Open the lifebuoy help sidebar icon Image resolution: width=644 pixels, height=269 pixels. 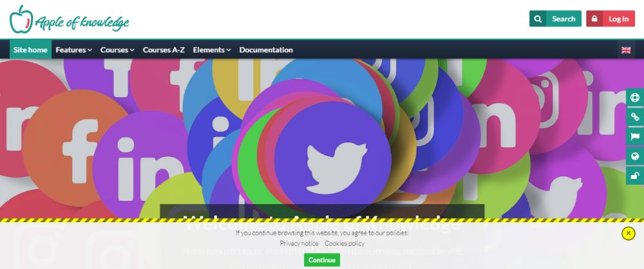point(635,98)
